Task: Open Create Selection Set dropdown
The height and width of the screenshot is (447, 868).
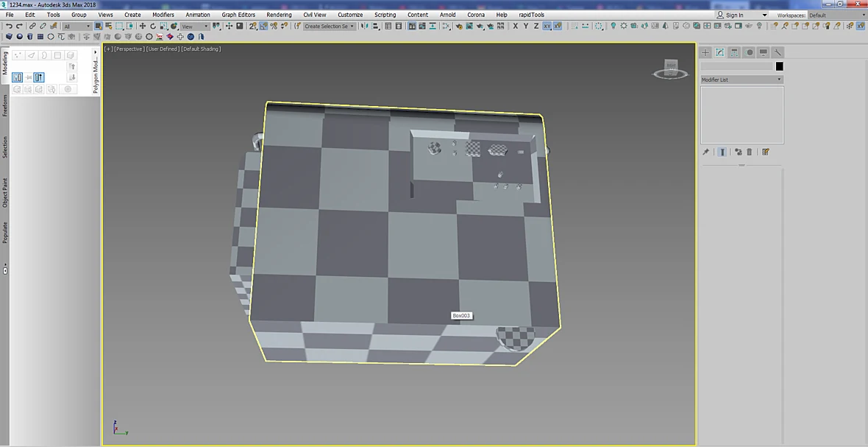Action: point(330,26)
